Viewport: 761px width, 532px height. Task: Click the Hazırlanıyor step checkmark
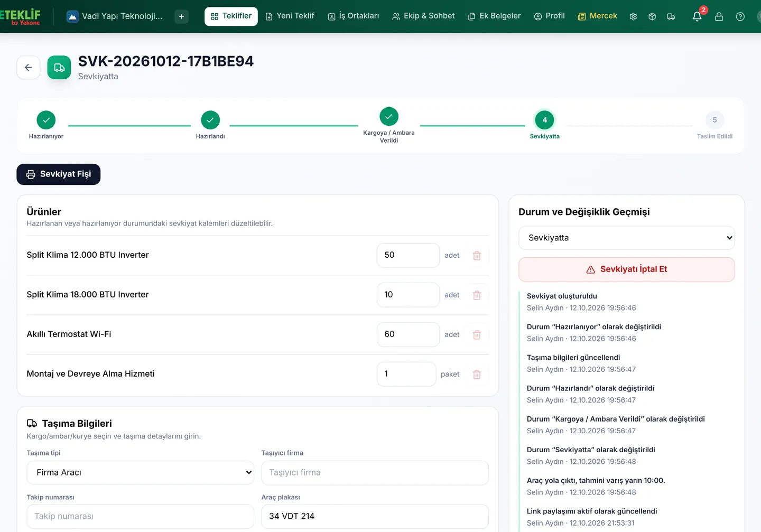(x=46, y=120)
